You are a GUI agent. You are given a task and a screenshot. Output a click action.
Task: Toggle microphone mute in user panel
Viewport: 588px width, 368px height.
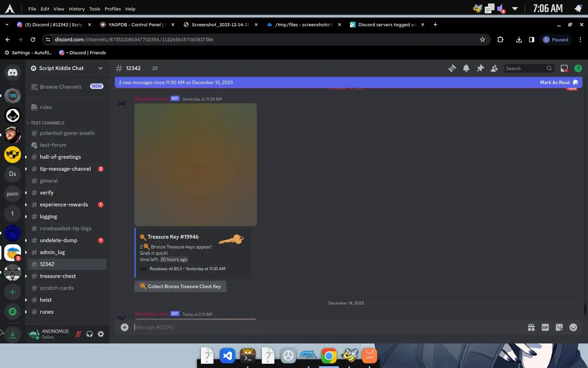coord(78,334)
